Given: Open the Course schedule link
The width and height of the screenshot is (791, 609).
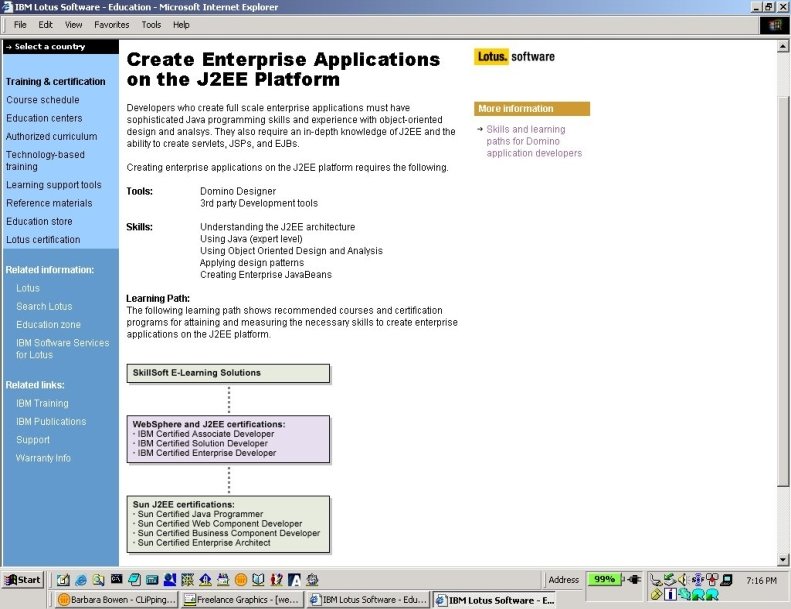Looking at the screenshot, I should pyautogui.click(x=43, y=100).
